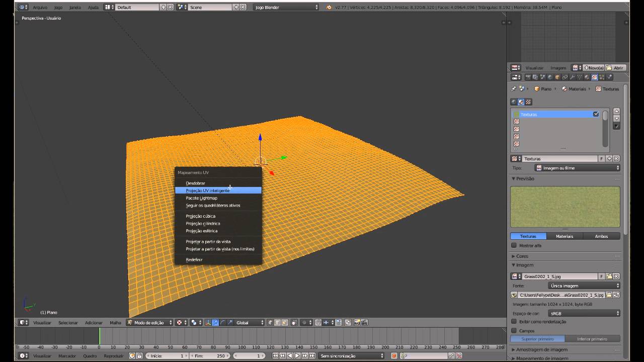Click the Blender logo in the info bar

(x=329, y=8)
